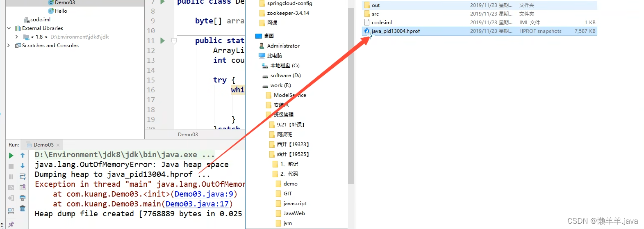Screen dimensions: 644x229
Task: Expand Scratches and Consoles node
Action: (x=9, y=46)
